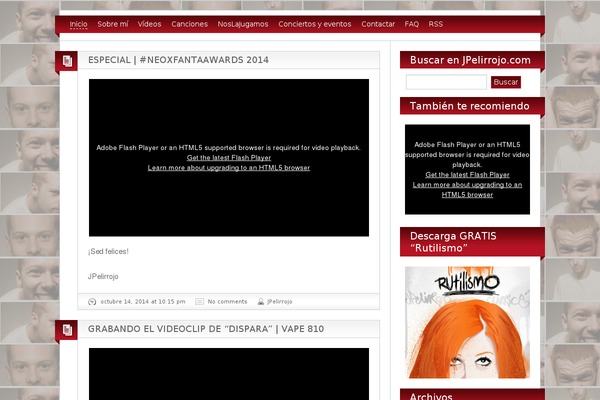Image resolution: width=600 pixels, height=400 pixels.
Task: Click the Descarga GRATIS Rutilismo heading
Action: point(453,242)
